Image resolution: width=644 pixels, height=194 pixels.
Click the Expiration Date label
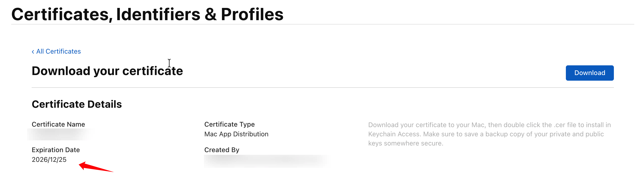click(x=56, y=150)
